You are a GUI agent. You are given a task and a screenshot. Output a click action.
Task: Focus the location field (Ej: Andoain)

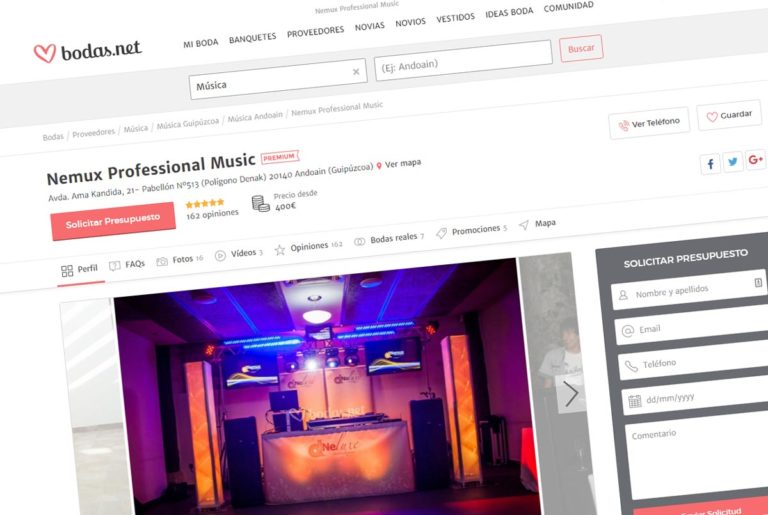(463, 60)
